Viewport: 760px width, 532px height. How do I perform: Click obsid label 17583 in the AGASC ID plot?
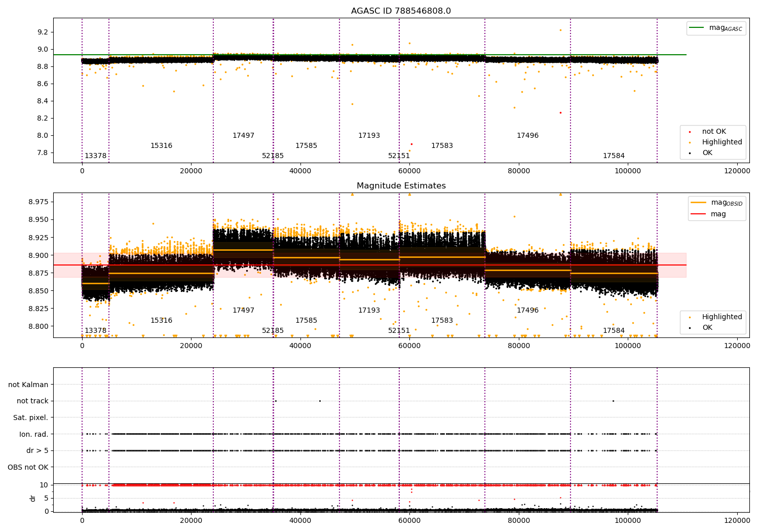coord(442,146)
